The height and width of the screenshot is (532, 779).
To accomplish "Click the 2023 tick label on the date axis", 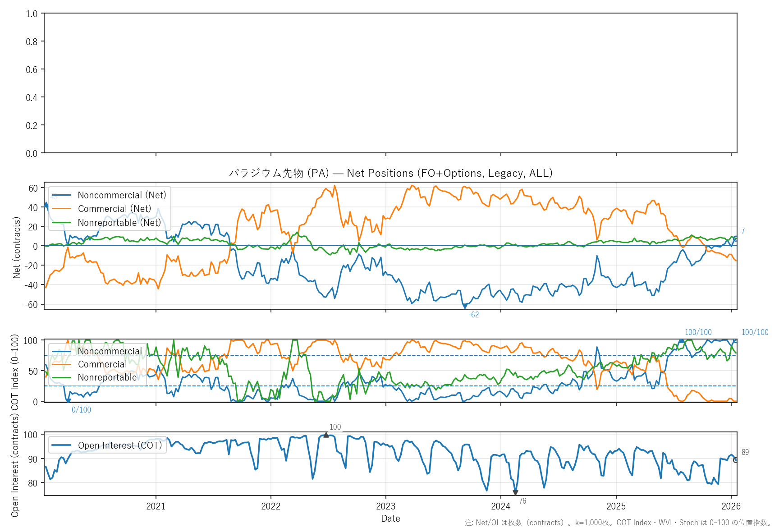I will (385, 506).
